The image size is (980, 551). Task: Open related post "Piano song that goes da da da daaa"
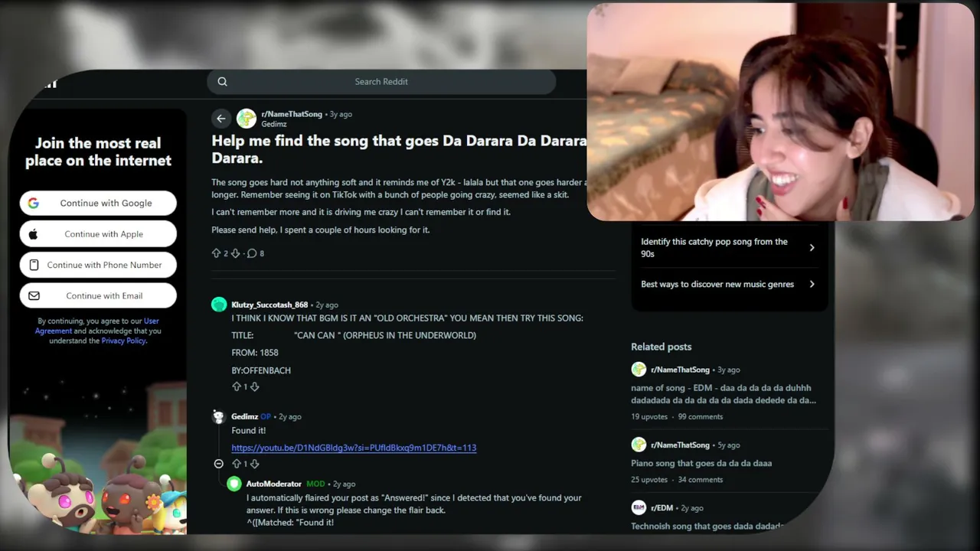tap(701, 463)
